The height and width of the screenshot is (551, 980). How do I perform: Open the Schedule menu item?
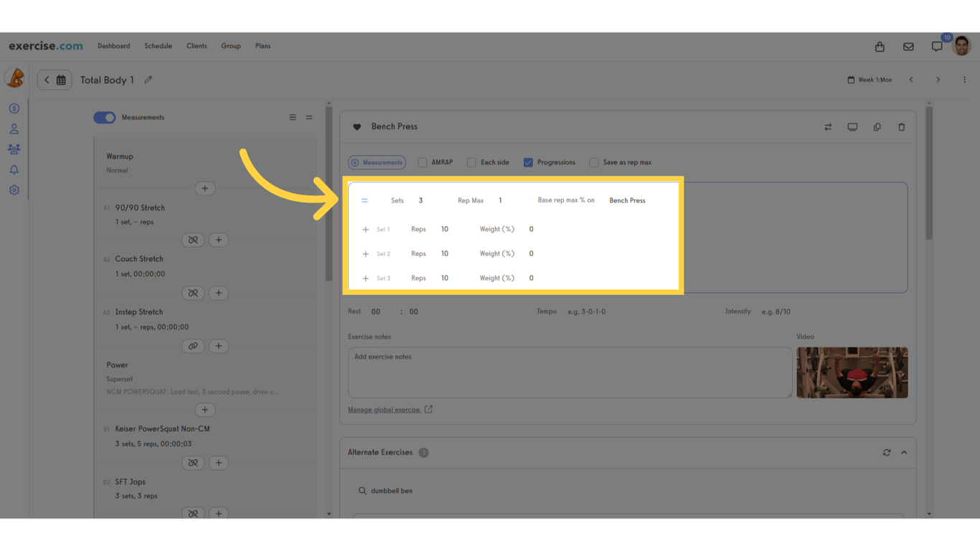click(x=158, y=46)
